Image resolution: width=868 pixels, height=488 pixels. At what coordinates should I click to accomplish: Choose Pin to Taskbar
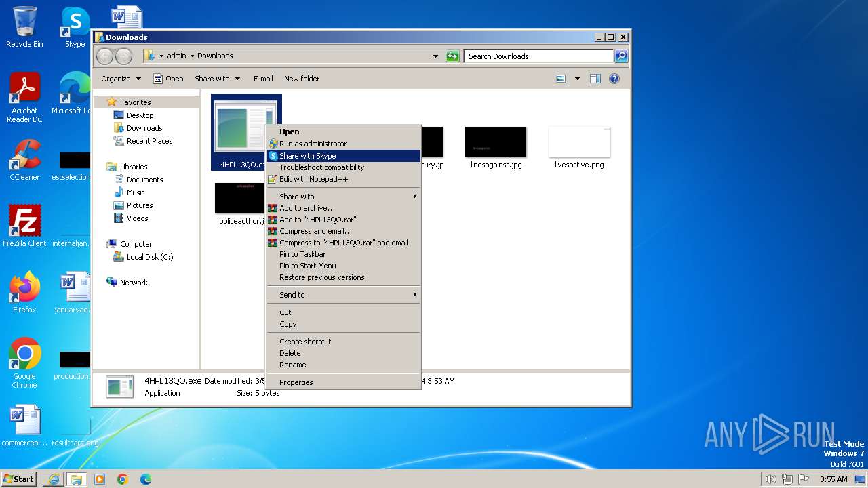[x=343, y=254]
